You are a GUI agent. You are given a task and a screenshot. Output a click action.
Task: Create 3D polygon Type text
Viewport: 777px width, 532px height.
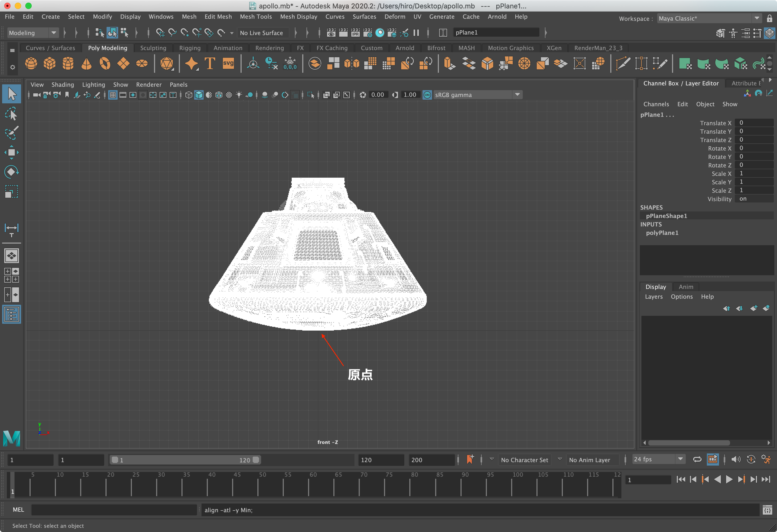tap(209, 64)
